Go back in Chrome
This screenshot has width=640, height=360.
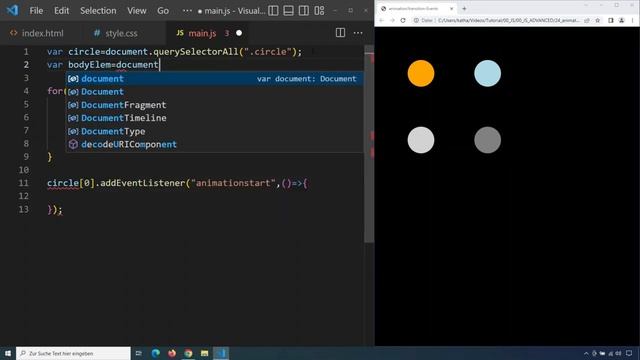[382, 20]
